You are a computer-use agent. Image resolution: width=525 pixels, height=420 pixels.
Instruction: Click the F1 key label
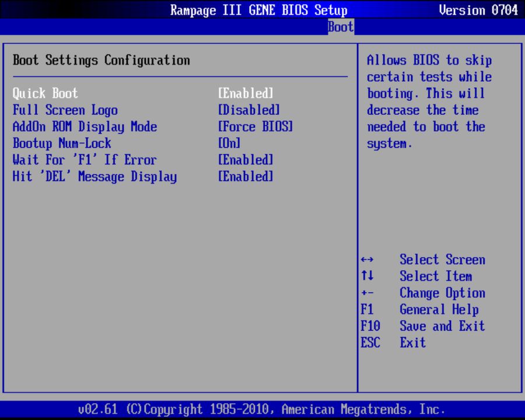[x=367, y=310]
